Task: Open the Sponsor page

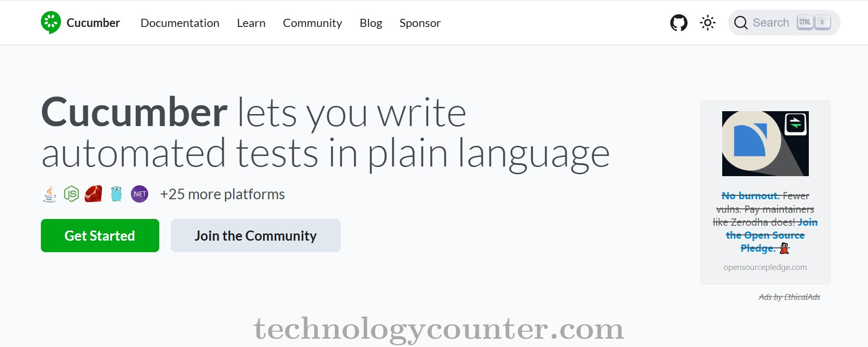Action: pyautogui.click(x=420, y=23)
